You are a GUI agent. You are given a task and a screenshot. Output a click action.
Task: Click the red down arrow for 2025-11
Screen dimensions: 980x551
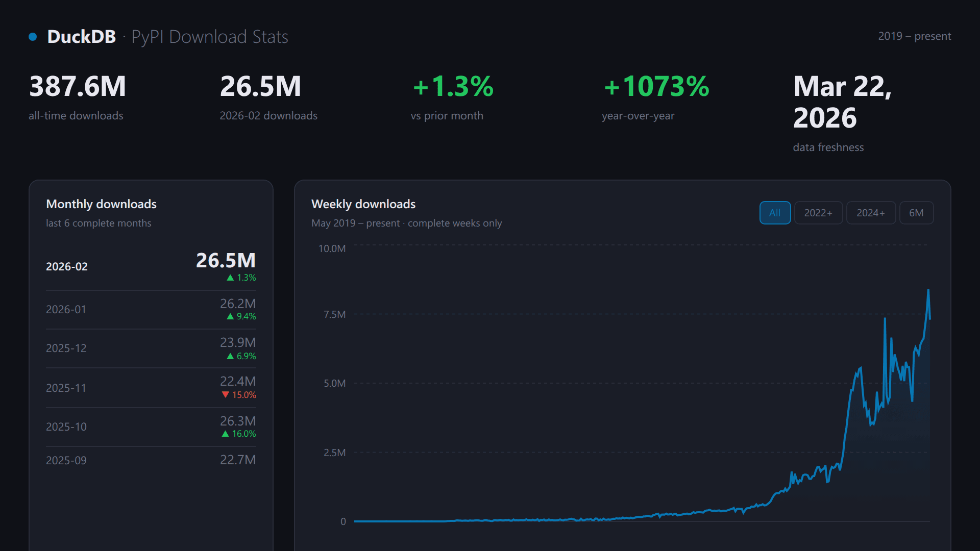click(226, 394)
